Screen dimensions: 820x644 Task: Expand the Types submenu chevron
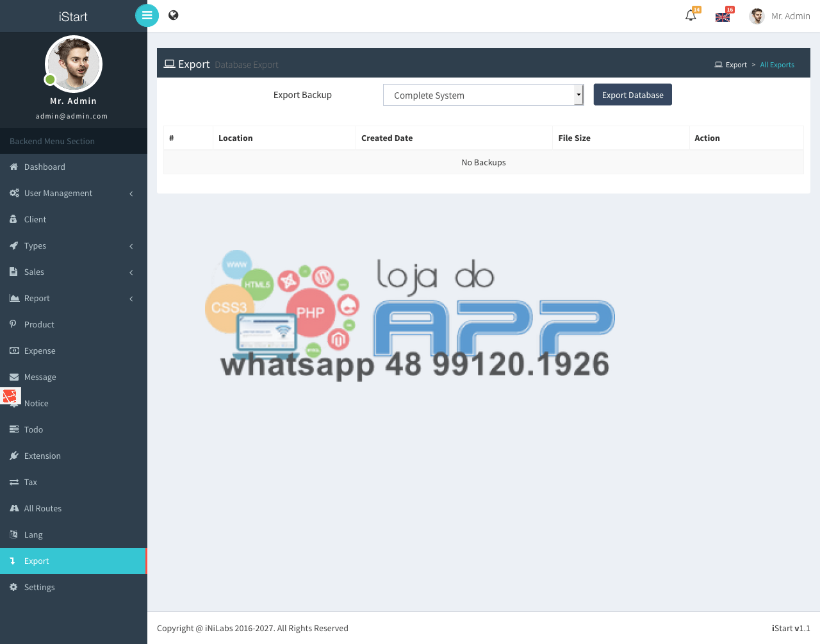click(x=131, y=246)
